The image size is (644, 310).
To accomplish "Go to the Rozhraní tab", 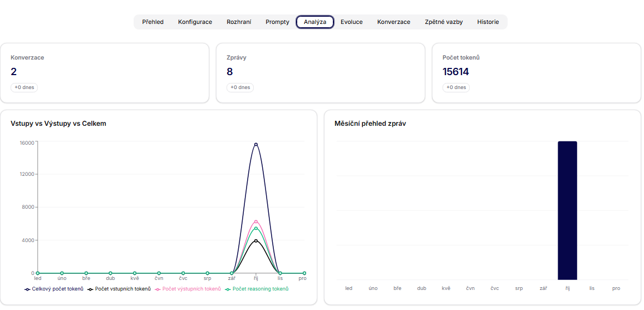I will point(239,22).
